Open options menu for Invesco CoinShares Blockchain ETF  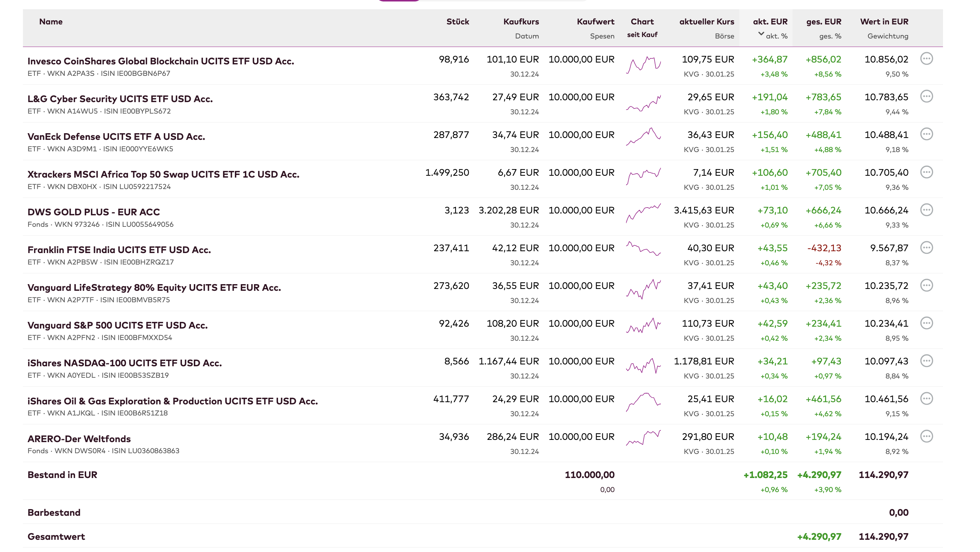(926, 58)
